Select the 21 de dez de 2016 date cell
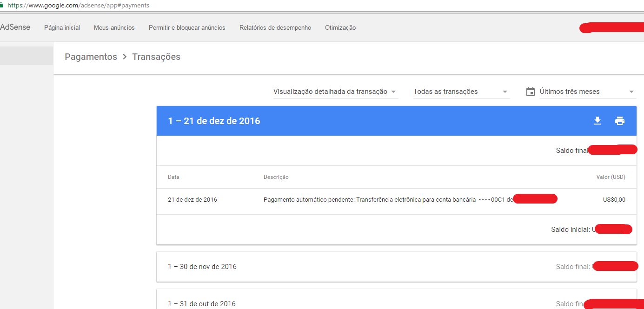The width and height of the screenshot is (644, 309). (193, 200)
